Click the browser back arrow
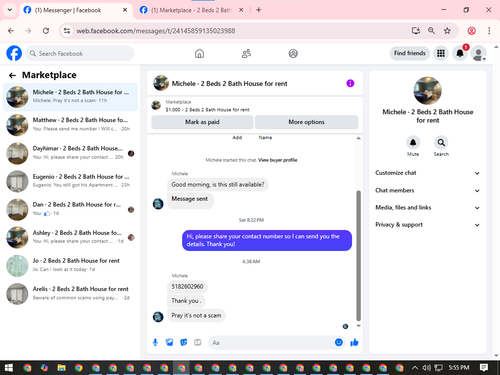Viewport: 500px width, 375px height. [11, 31]
